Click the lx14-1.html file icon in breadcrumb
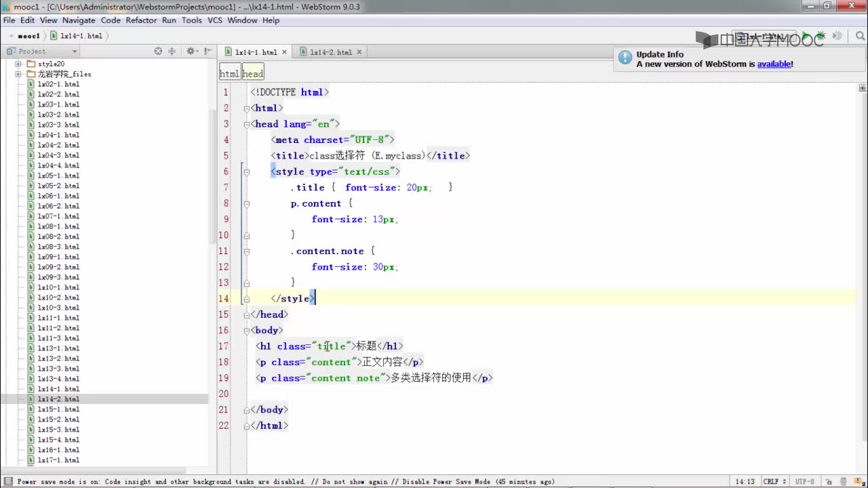The width and height of the screenshot is (868, 488). tap(54, 36)
